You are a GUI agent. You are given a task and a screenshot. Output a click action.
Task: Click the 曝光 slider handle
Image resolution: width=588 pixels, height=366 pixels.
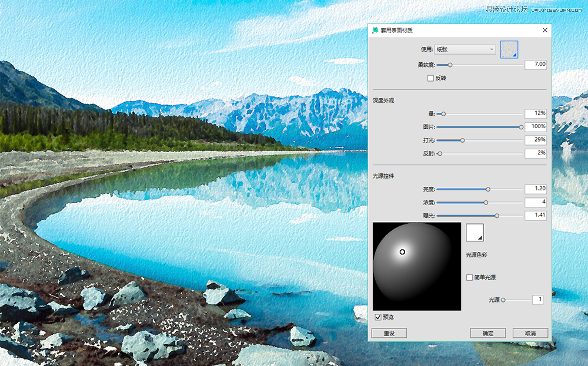[x=497, y=216]
